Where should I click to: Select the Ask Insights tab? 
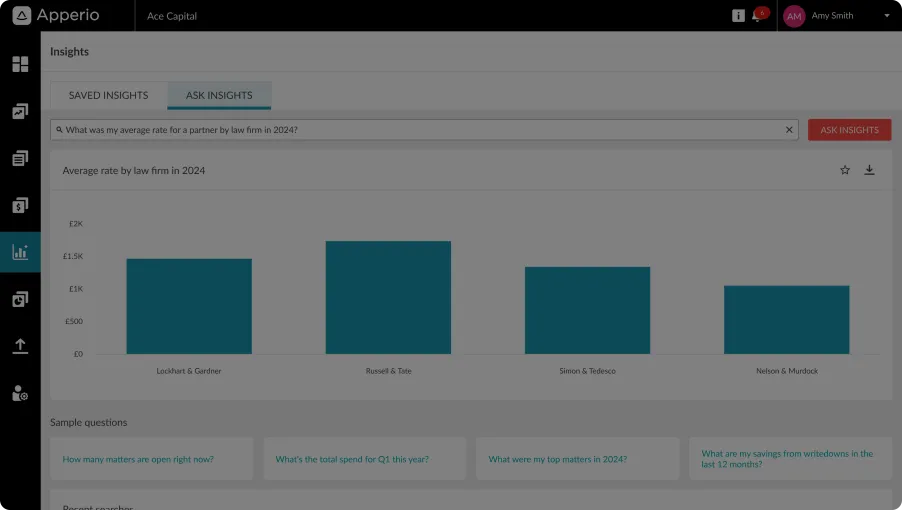click(x=219, y=95)
